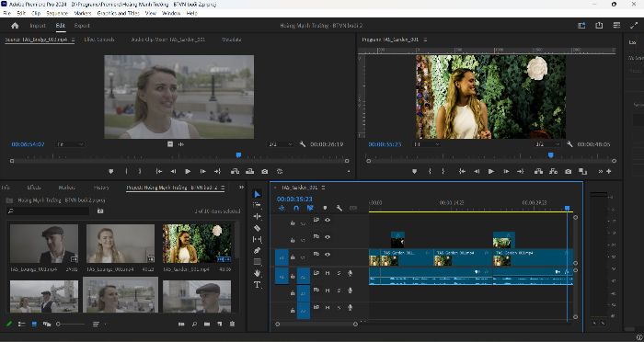Open the Project panel hamburger menu
This screenshot has width=644, height=342.
(223, 188)
